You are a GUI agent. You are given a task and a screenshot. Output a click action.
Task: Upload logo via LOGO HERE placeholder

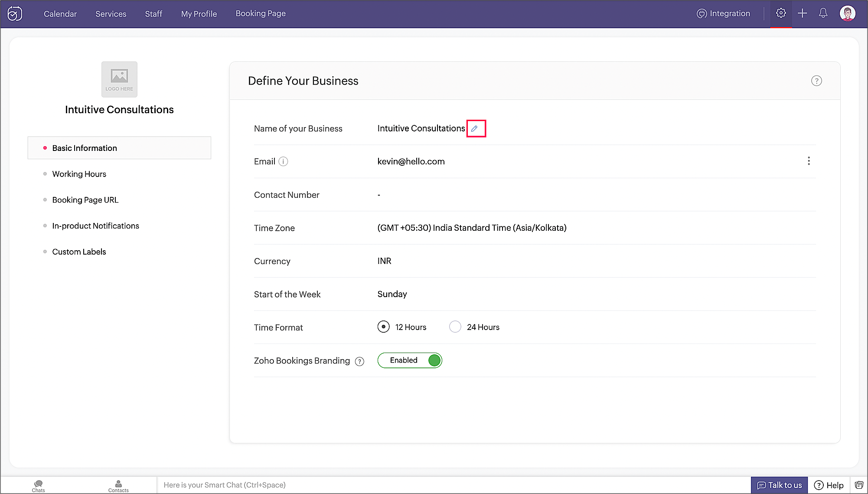tap(119, 79)
